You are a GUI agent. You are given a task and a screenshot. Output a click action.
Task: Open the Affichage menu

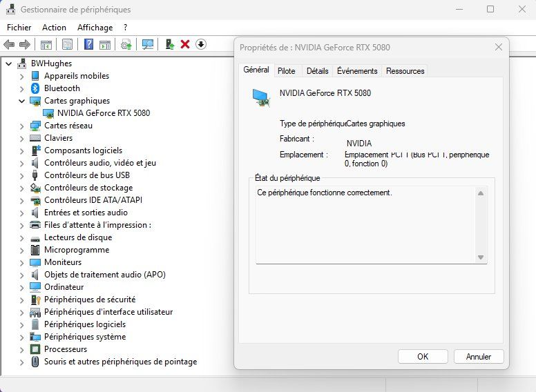[95, 28]
